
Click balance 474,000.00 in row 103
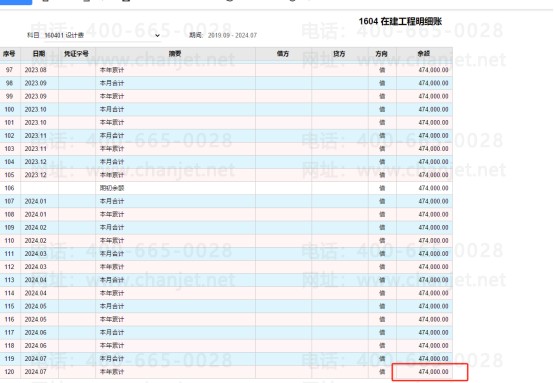pyautogui.click(x=434, y=149)
